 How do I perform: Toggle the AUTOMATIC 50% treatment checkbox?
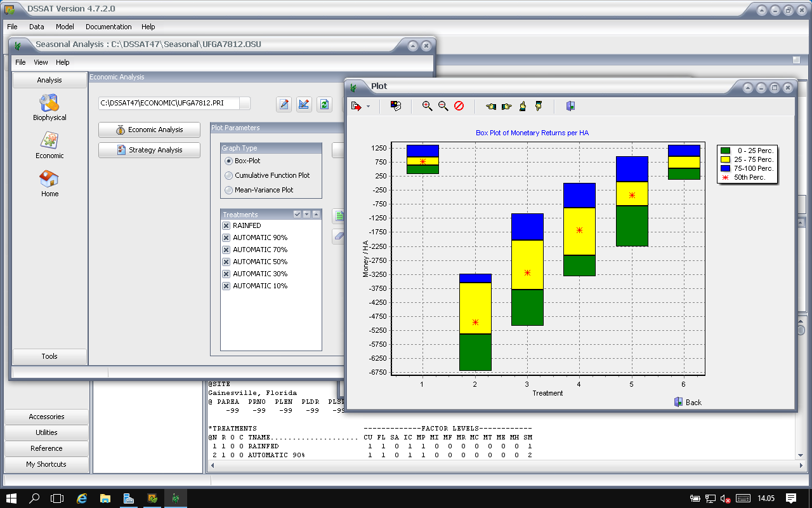226,262
